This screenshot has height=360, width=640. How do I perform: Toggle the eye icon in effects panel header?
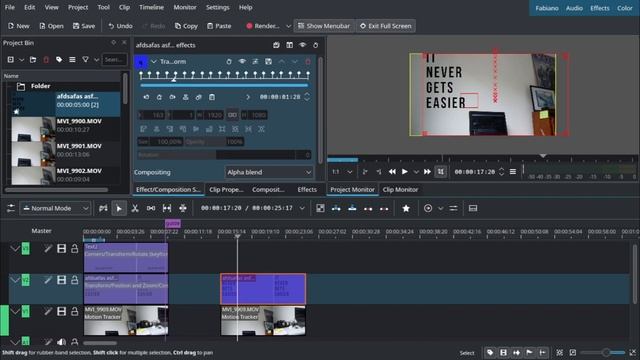(302, 45)
